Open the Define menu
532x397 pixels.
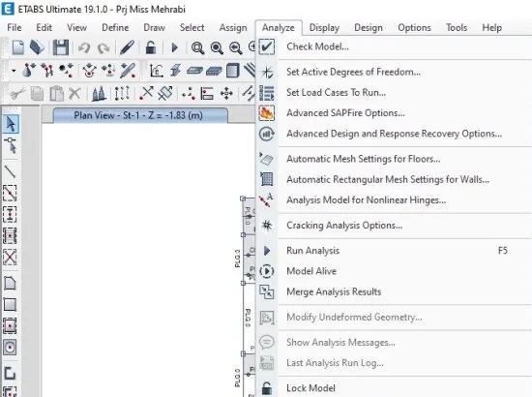(x=115, y=27)
